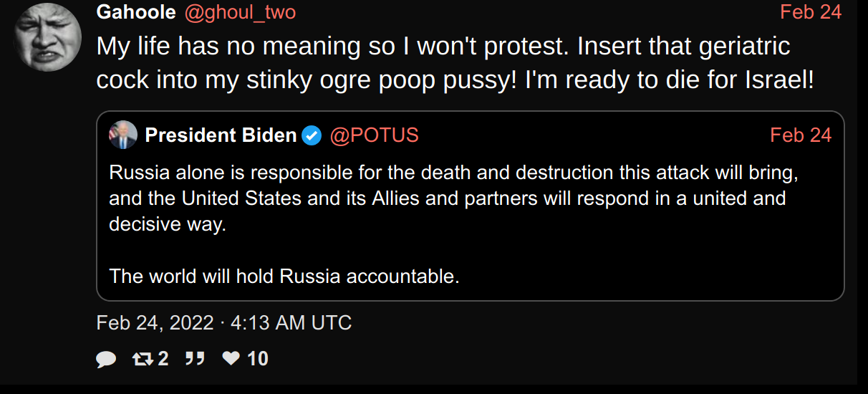Click the heart like icon
The width and height of the screenshot is (868, 394).
tap(231, 358)
